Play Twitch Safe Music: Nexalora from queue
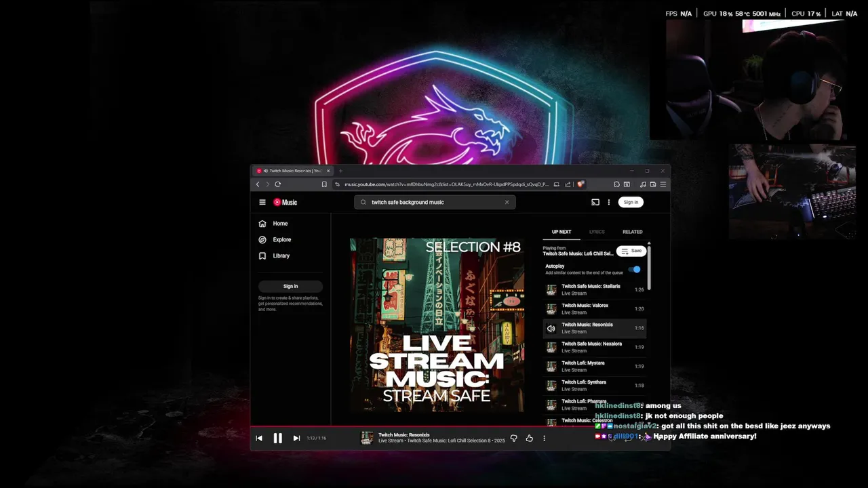The image size is (868, 488). point(595,347)
